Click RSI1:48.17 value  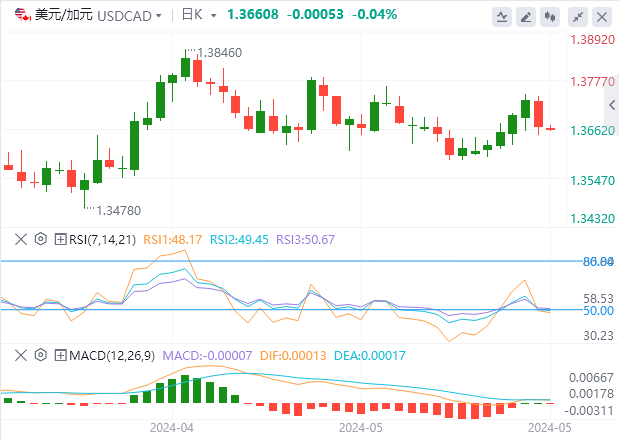173,240
